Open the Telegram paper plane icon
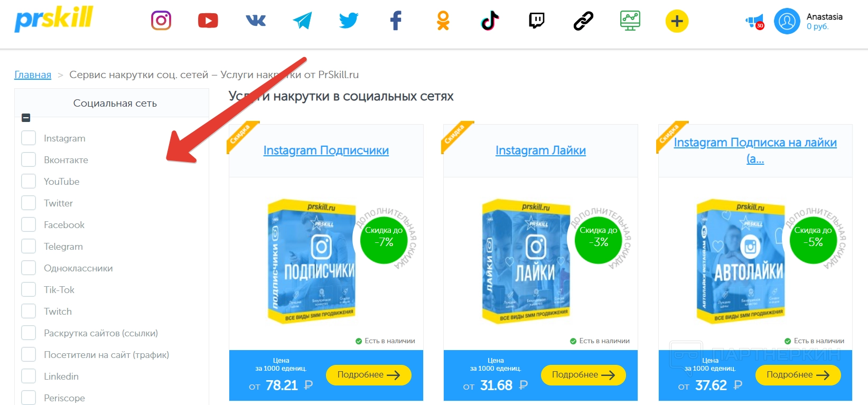Viewport: 868px width, 405px height. 302,21
